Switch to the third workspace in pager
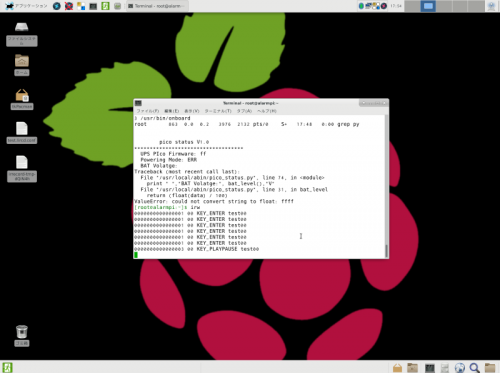 [x=444, y=6]
